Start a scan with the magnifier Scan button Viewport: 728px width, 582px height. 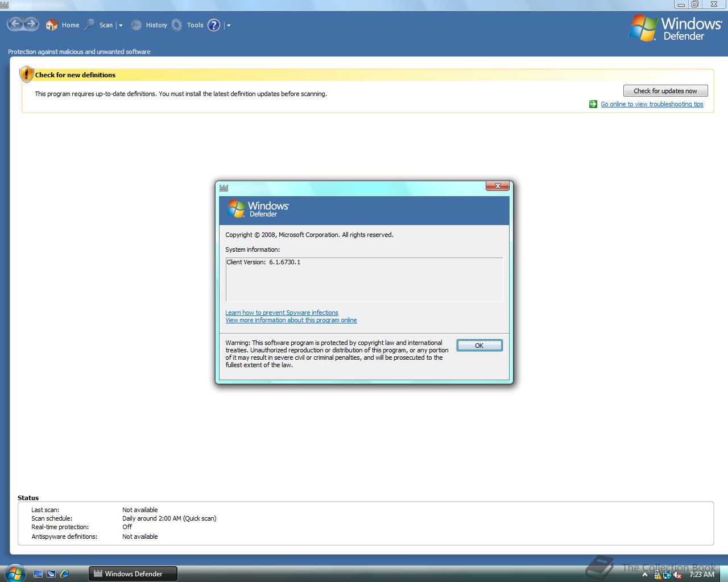click(99, 25)
